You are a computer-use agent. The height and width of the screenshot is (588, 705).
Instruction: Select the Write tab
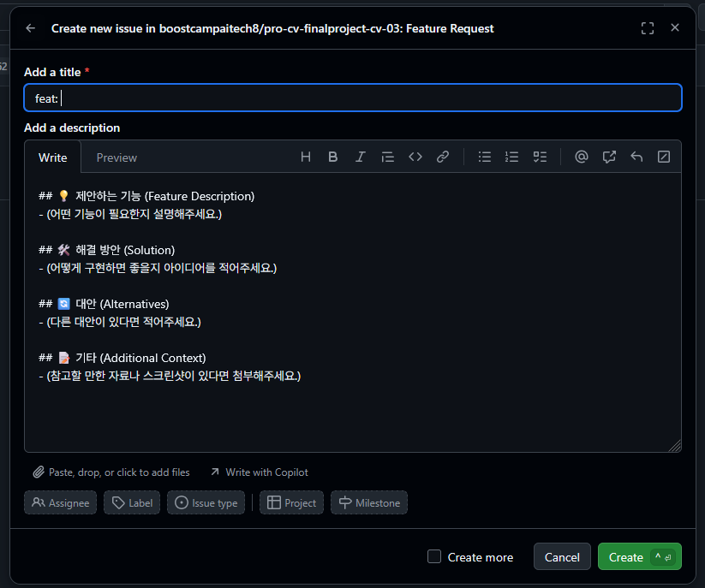click(x=52, y=157)
